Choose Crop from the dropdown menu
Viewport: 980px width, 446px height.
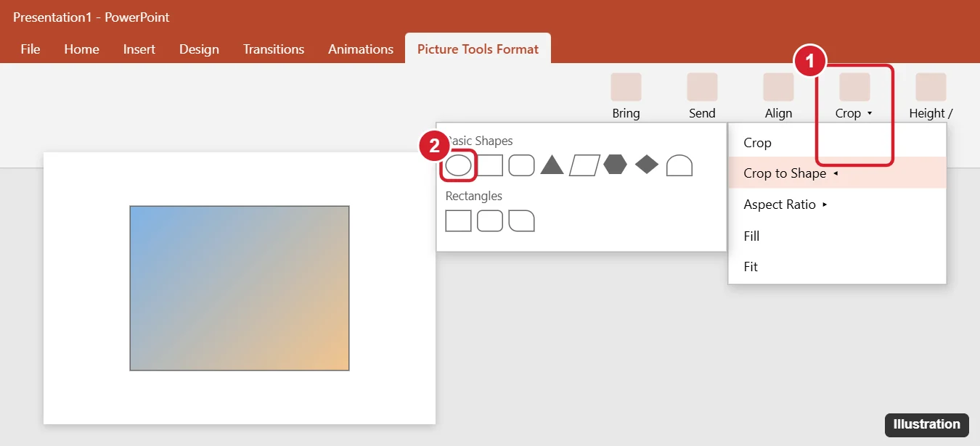pyautogui.click(x=837, y=143)
